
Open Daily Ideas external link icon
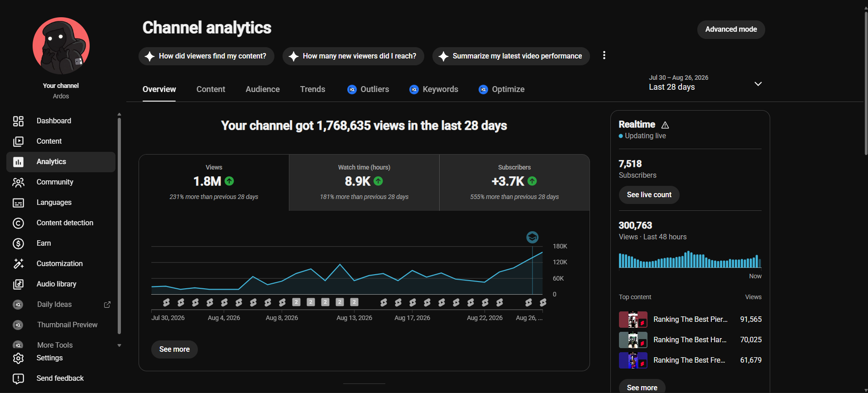[107, 305]
